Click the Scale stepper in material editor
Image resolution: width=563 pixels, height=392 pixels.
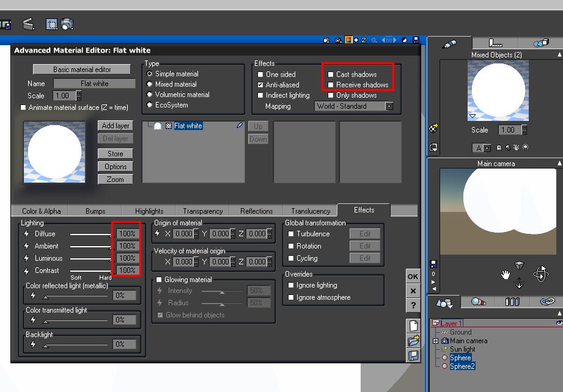click(79, 96)
